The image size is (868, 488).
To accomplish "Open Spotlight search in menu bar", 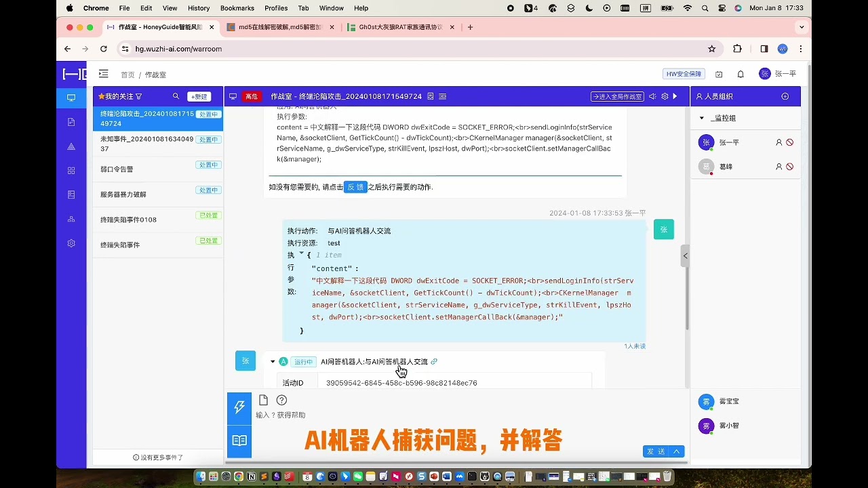I will tap(705, 8).
